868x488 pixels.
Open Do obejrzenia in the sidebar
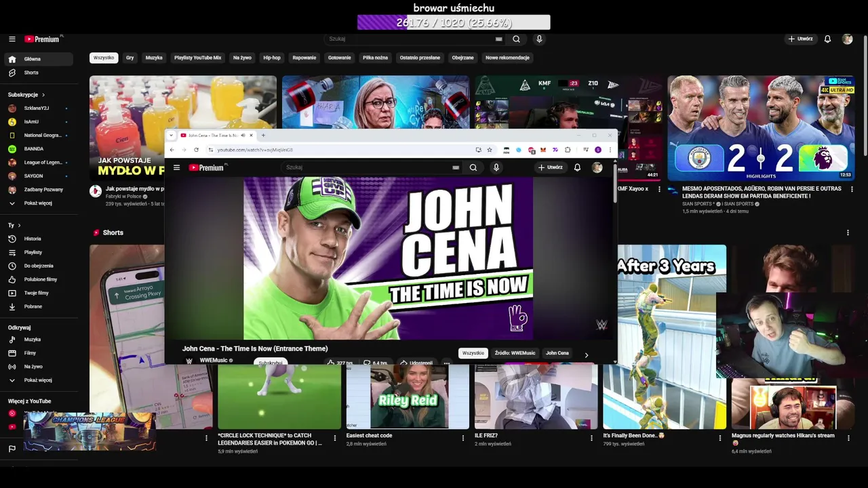pyautogui.click(x=39, y=266)
